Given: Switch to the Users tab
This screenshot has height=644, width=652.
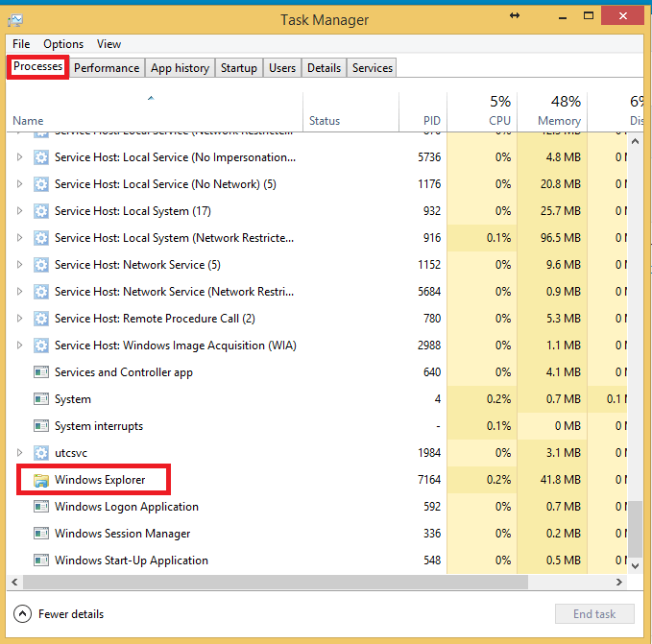Looking at the screenshot, I should point(282,68).
